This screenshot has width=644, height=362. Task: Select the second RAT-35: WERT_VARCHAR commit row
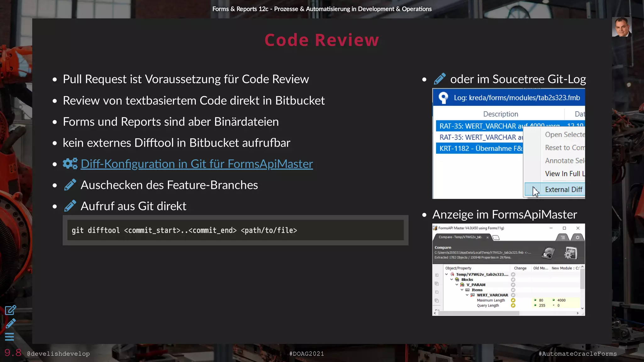coord(479,137)
